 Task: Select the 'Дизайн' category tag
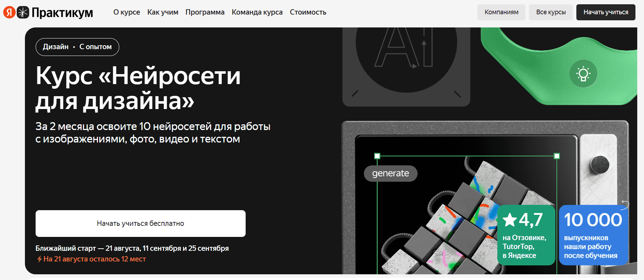click(x=56, y=47)
